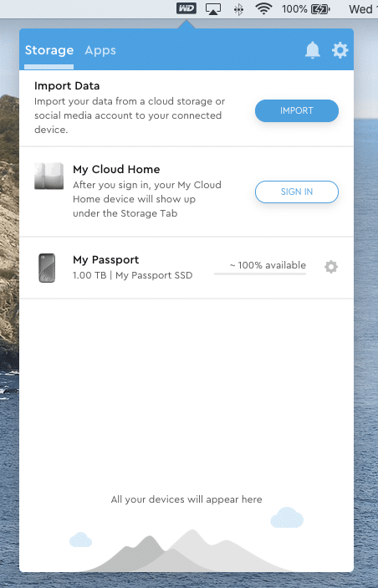Click the ~100% available label

(268, 265)
